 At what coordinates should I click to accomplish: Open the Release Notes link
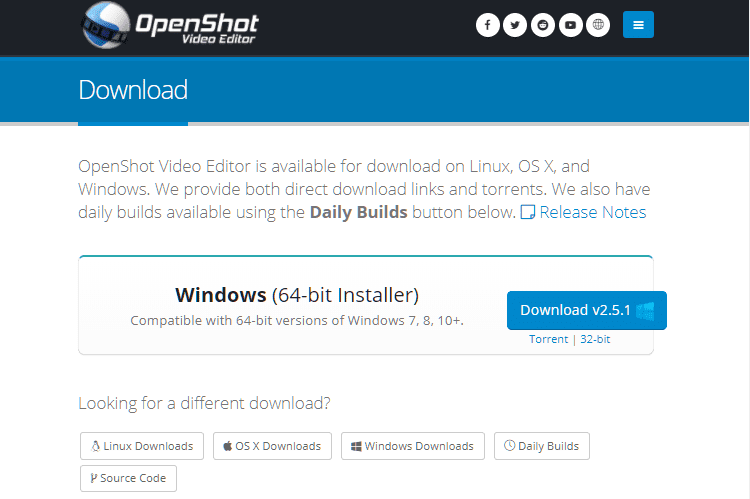583,212
